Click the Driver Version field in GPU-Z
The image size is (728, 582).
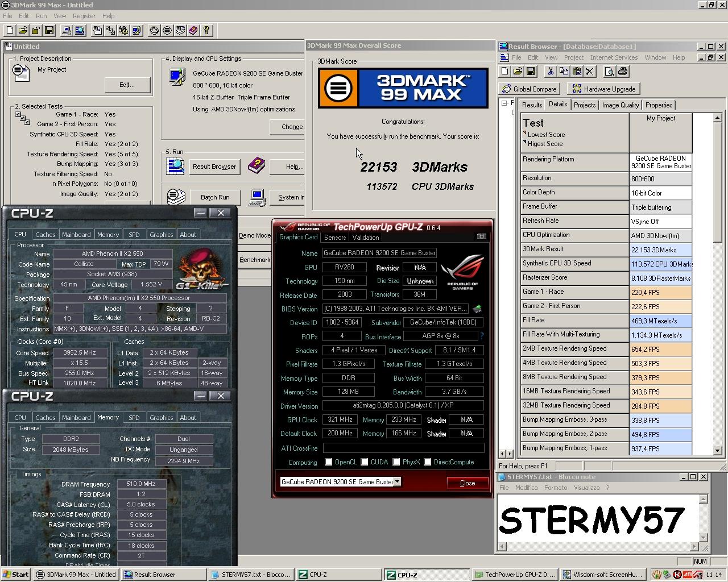point(403,406)
